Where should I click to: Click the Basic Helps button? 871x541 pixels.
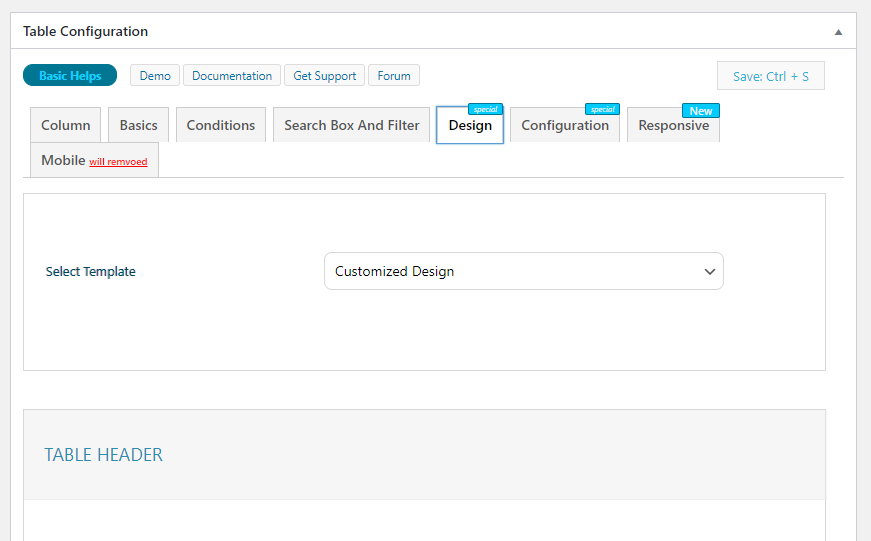click(70, 76)
